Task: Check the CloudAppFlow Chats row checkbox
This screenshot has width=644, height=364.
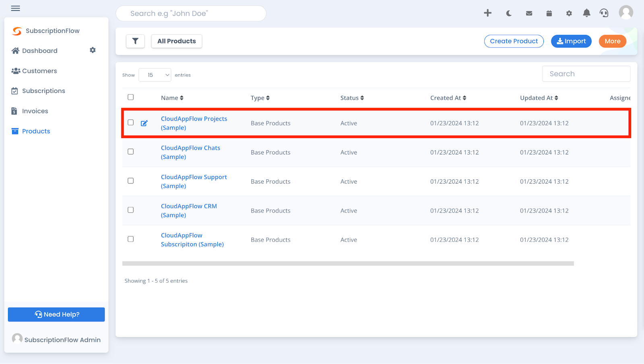Action: click(x=130, y=152)
